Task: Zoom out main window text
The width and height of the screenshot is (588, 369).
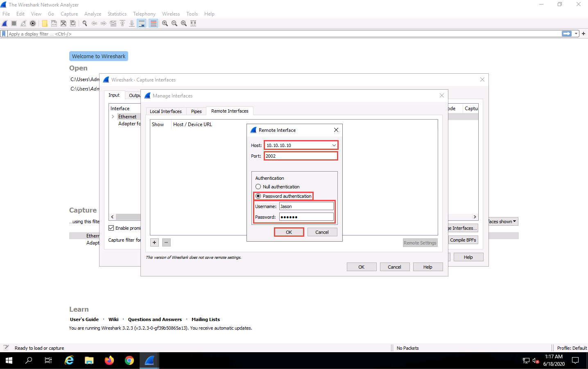Action: (174, 23)
